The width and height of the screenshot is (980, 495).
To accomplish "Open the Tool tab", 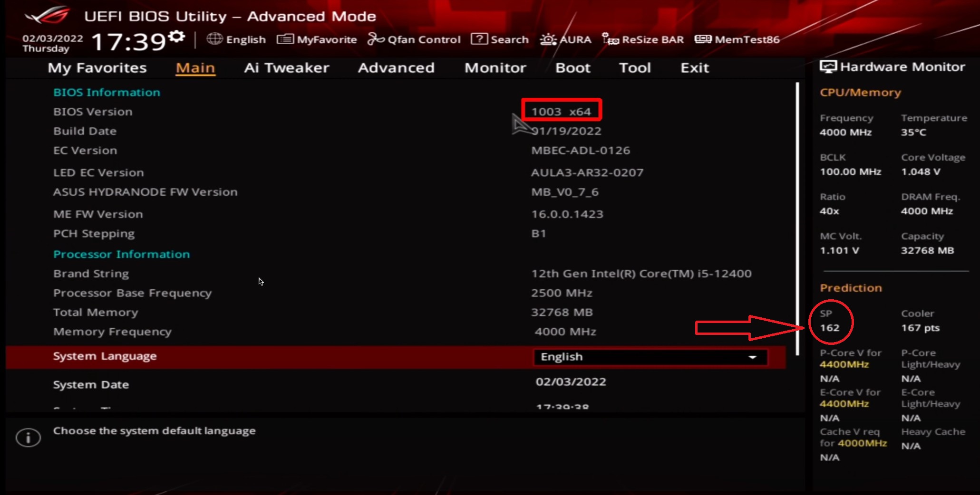I will 635,68.
